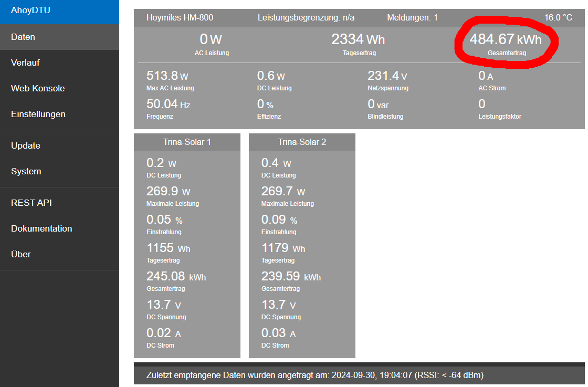Click the Hoymiles HM-800 inverter name

tap(180, 18)
